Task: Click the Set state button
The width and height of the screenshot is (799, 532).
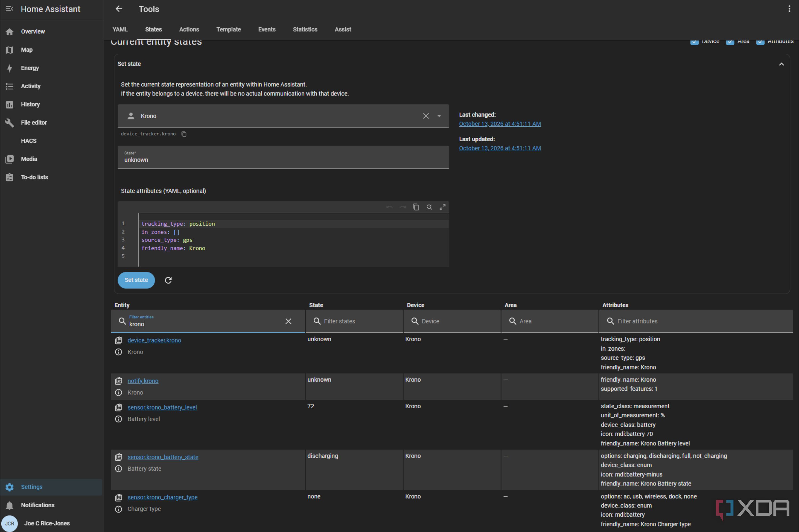Action: [x=136, y=280]
